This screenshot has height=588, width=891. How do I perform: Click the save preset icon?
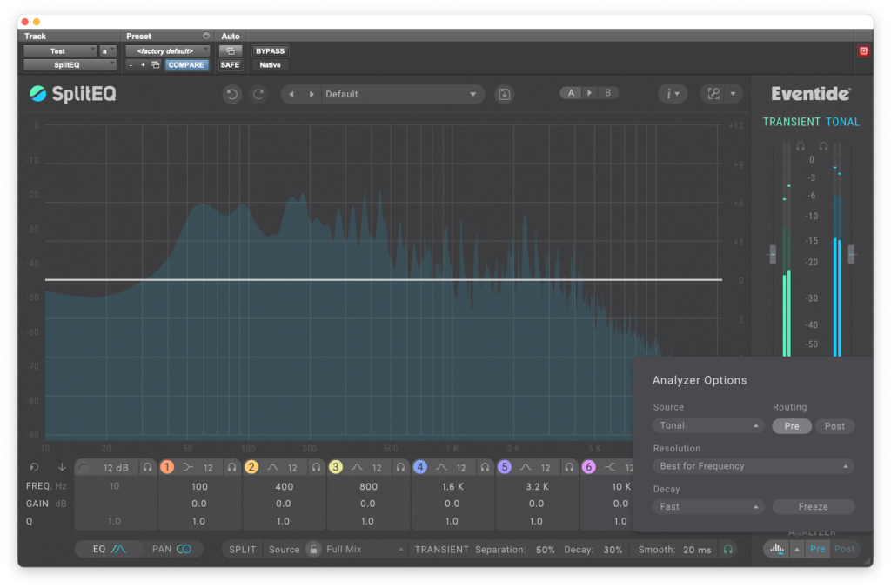point(504,94)
